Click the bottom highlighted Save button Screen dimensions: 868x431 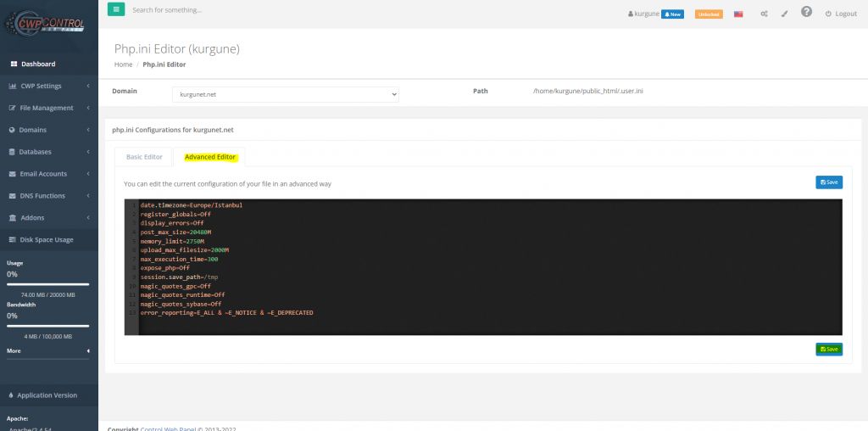coord(829,349)
